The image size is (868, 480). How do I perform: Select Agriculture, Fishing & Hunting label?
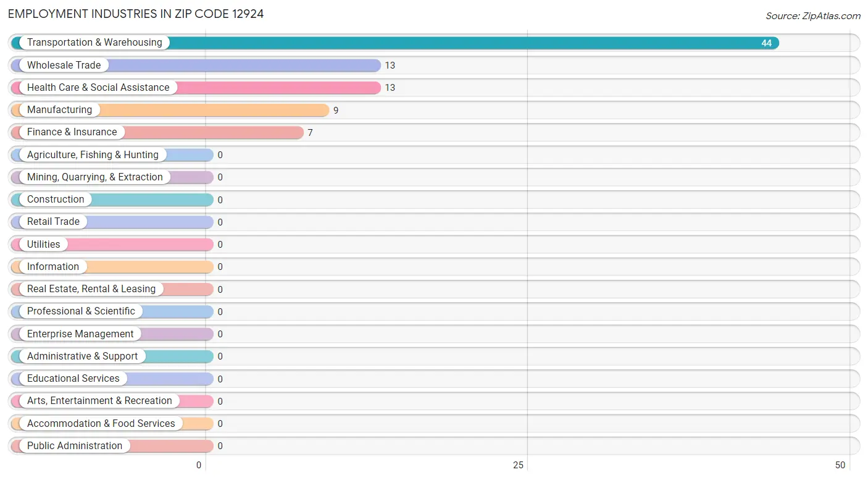(93, 154)
